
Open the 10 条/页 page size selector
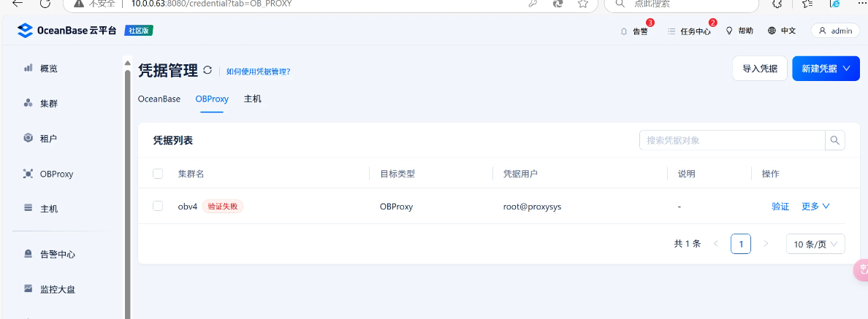(815, 244)
